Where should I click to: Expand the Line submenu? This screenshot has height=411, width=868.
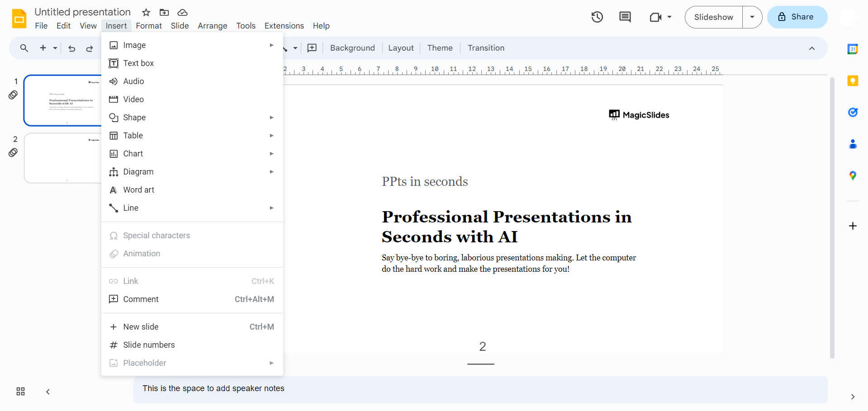coord(271,208)
